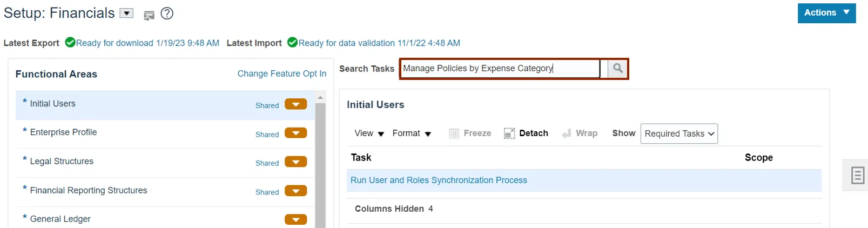The image size is (868, 228).
Task: Open the help question mark icon
Action: coord(167,14)
